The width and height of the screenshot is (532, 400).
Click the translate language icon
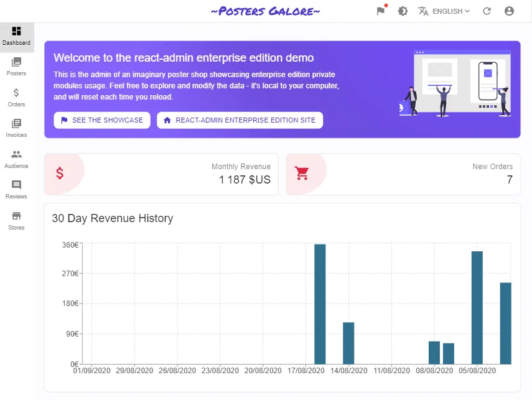click(x=424, y=11)
